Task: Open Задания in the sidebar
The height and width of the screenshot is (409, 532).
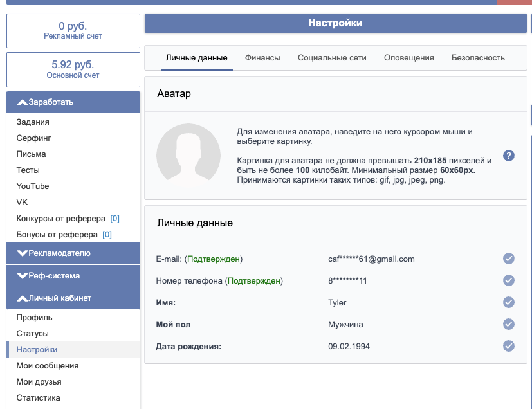Action: click(x=33, y=122)
